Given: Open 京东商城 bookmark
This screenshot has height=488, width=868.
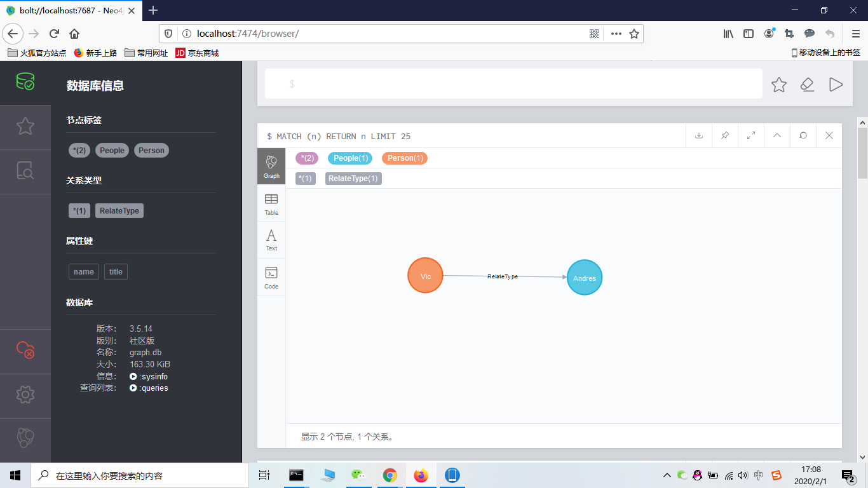Looking at the screenshot, I should [x=197, y=53].
